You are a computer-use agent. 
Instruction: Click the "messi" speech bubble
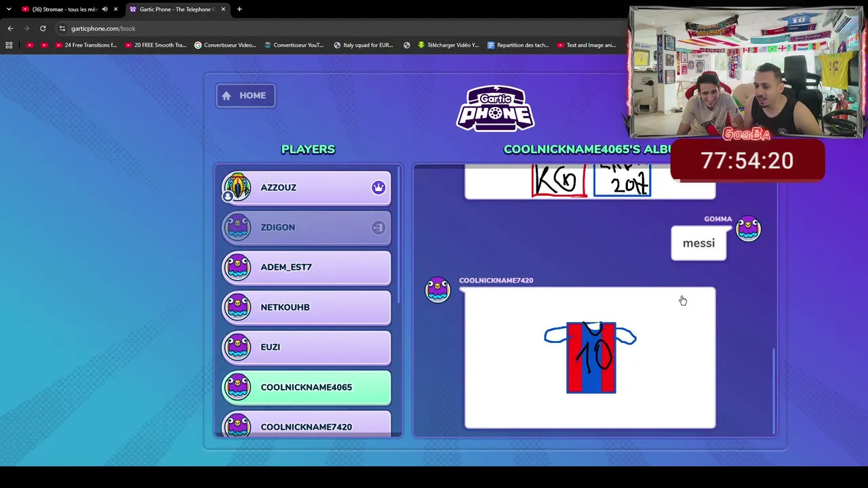click(698, 243)
